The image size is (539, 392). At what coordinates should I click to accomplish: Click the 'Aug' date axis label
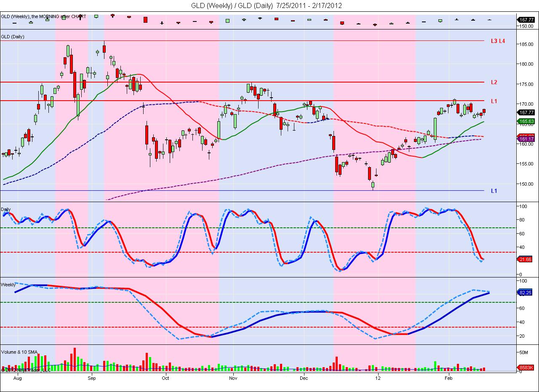(17, 378)
